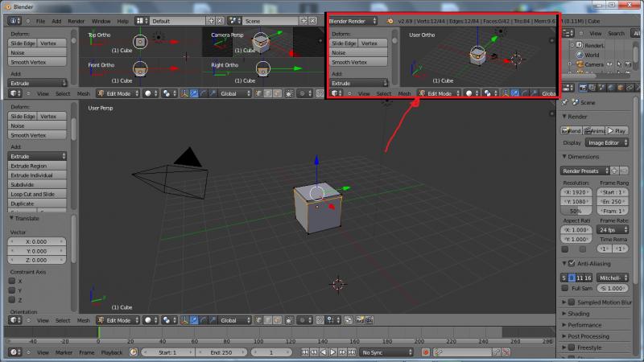Click the screen layout browse icon beside Default

(x=142, y=21)
